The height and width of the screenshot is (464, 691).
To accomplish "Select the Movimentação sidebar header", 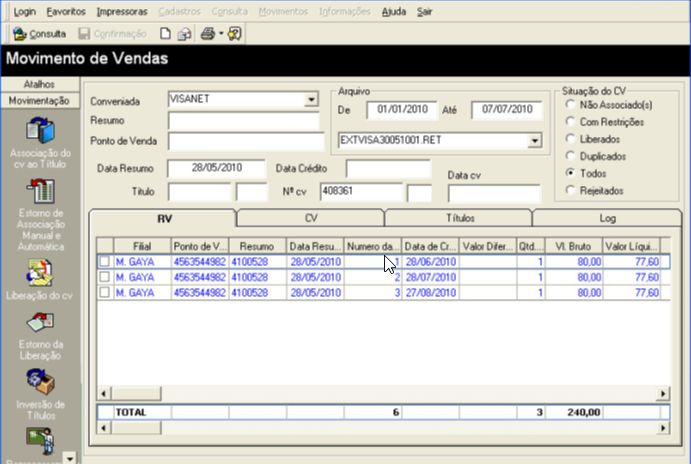I will point(39,101).
